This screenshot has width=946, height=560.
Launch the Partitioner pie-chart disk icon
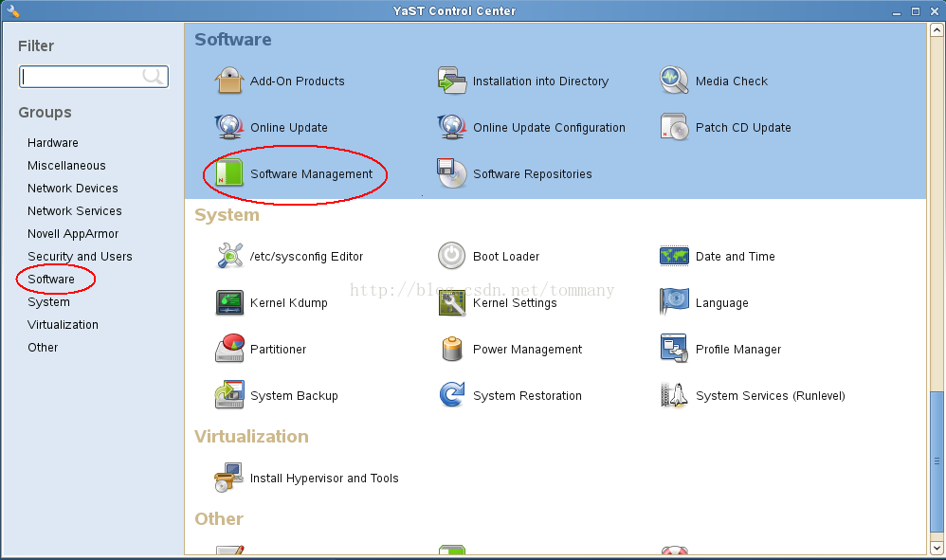229,349
